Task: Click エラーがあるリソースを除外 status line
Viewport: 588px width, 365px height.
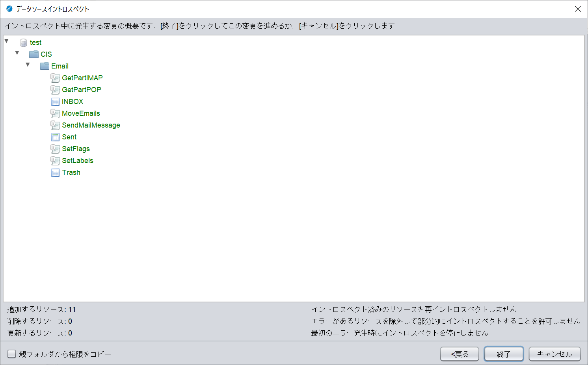Action: click(446, 321)
